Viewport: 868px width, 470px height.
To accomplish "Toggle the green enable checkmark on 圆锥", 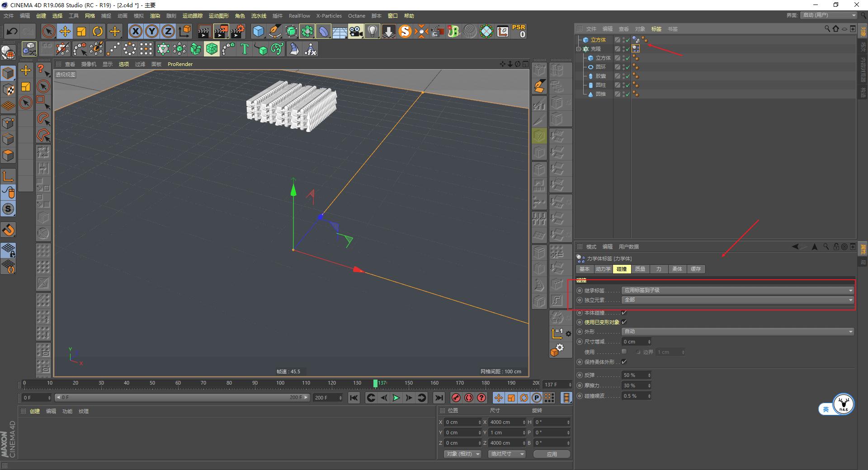I will pyautogui.click(x=628, y=94).
